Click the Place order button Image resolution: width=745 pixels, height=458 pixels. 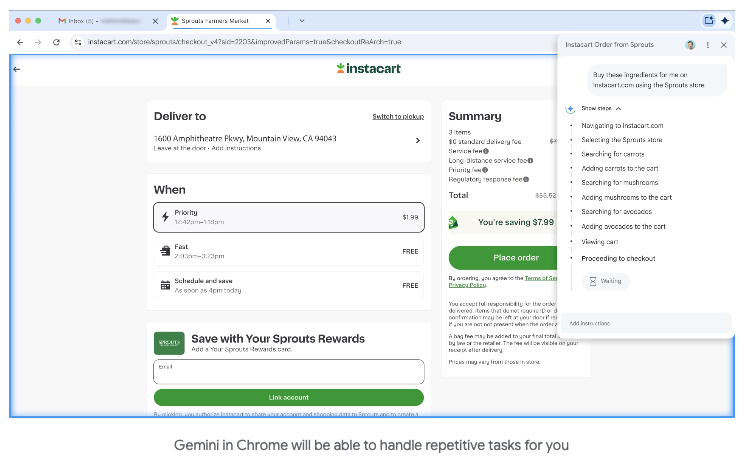[x=515, y=257]
